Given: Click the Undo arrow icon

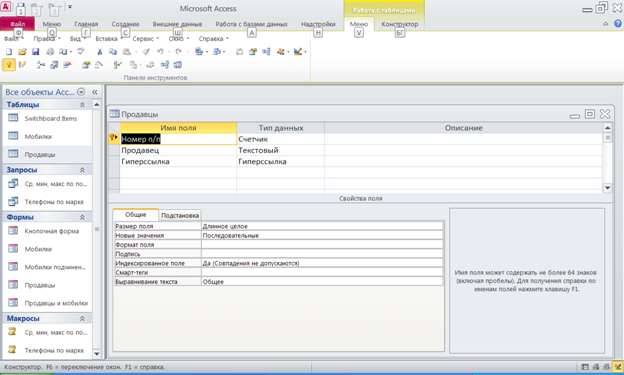Looking at the screenshot, I should tap(160, 51).
